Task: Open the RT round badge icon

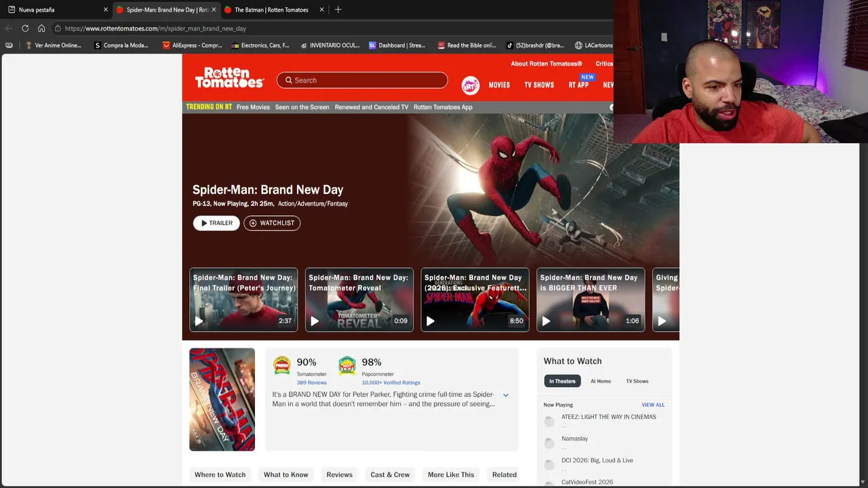Action: coord(470,85)
